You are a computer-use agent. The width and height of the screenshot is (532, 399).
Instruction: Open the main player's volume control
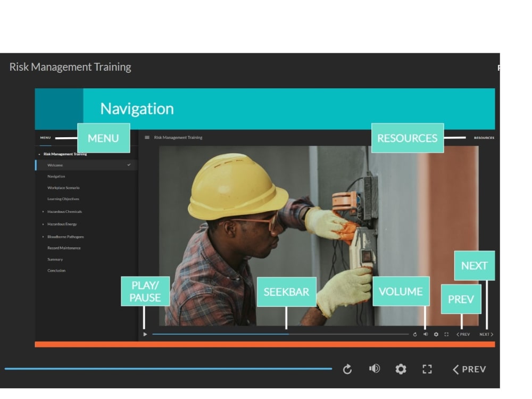(x=374, y=369)
